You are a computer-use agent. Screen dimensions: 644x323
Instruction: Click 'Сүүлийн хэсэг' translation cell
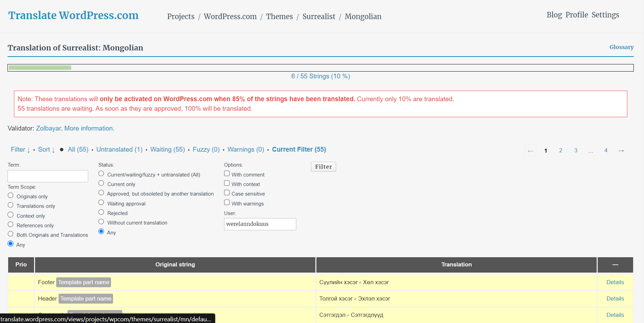(x=456, y=282)
